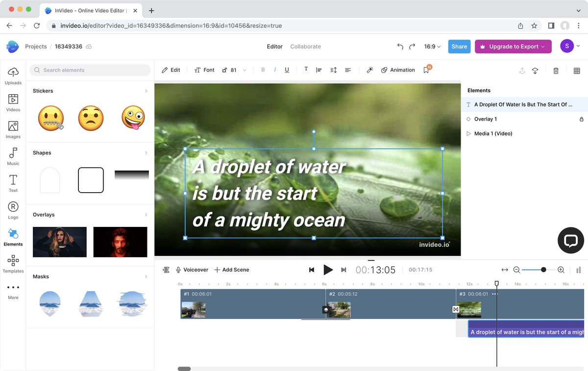
Task: Unlock the Overlay 1 layer
Action: pyautogui.click(x=581, y=119)
